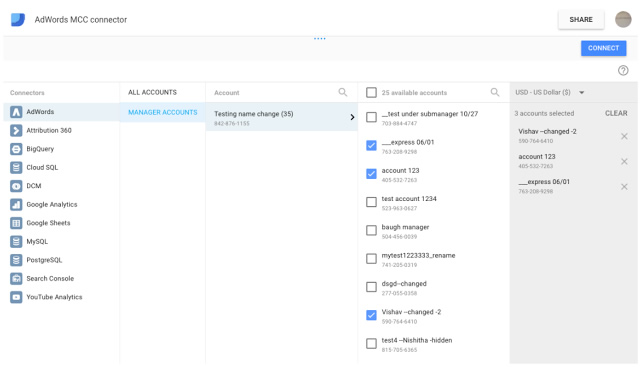Viewport: 640px width, 367px height.
Task: Click the '3 accounts selected' text
Action: [x=544, y=113]
